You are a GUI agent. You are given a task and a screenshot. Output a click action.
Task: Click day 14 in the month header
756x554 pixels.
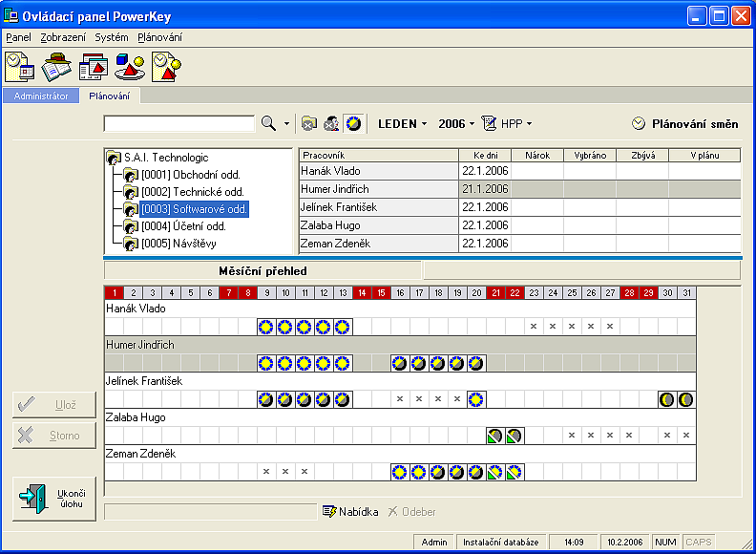pyautogui.click(x=362, y=293)
